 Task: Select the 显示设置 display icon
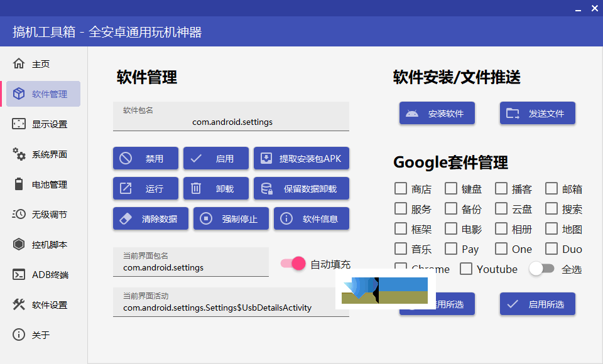[18, 124]
